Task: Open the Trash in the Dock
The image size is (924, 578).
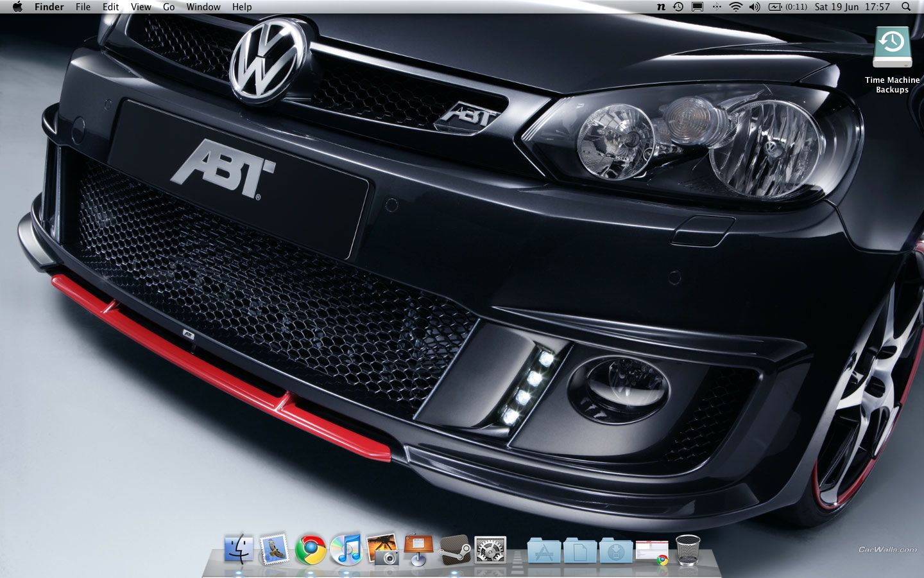Action: [x=688, y=550]
